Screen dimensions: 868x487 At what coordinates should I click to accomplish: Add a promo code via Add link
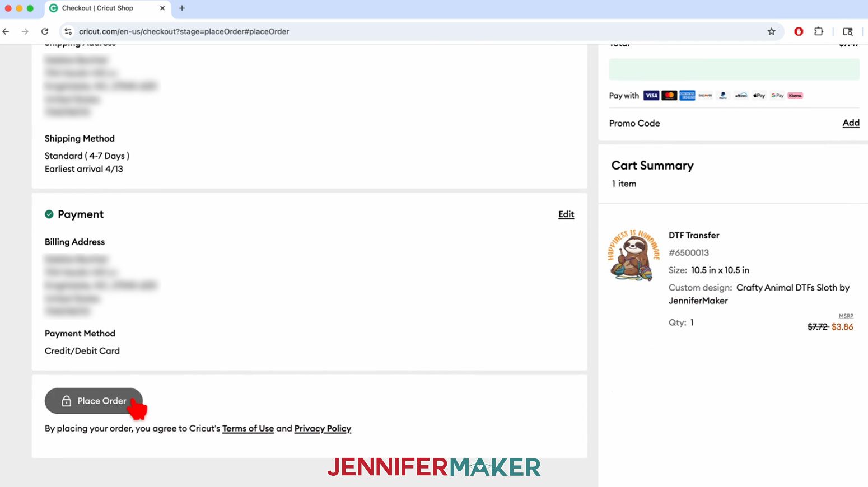coord(851,123)
